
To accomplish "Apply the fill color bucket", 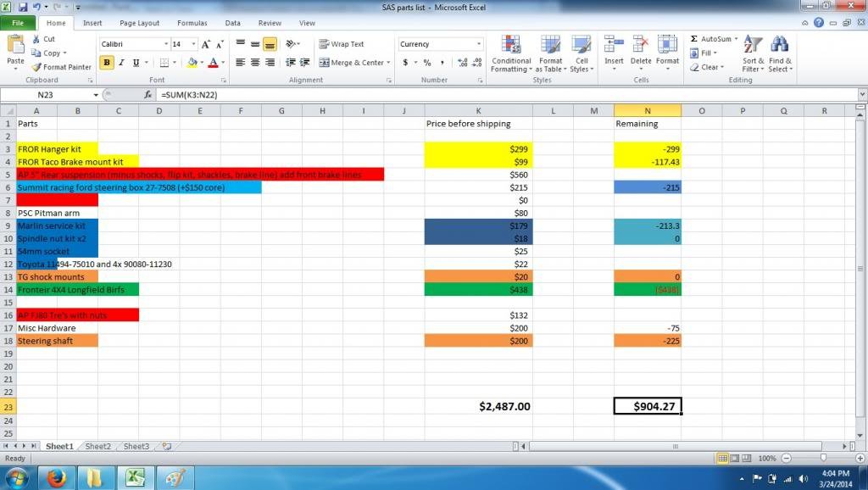I will click(x=192, y=63).
